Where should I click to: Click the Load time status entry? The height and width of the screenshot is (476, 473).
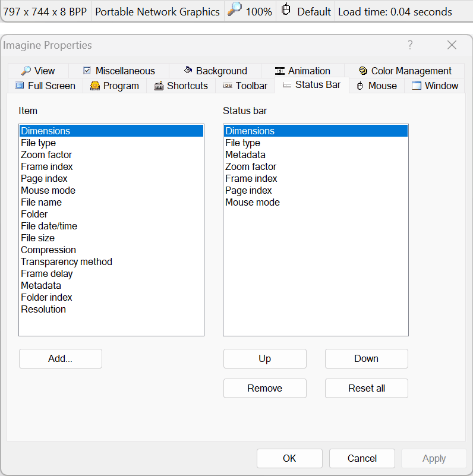(x=395, y=11)
